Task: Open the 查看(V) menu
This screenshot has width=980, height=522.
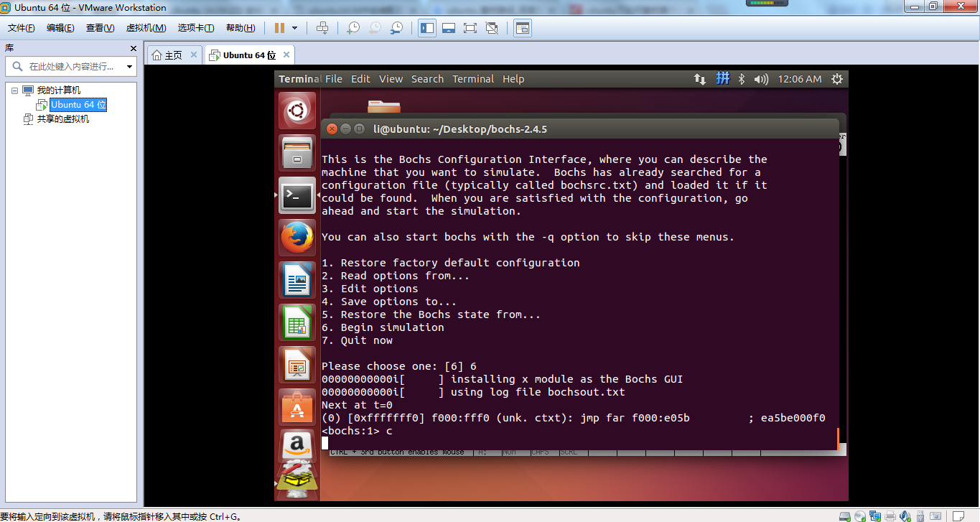Action: click(100, 28)
